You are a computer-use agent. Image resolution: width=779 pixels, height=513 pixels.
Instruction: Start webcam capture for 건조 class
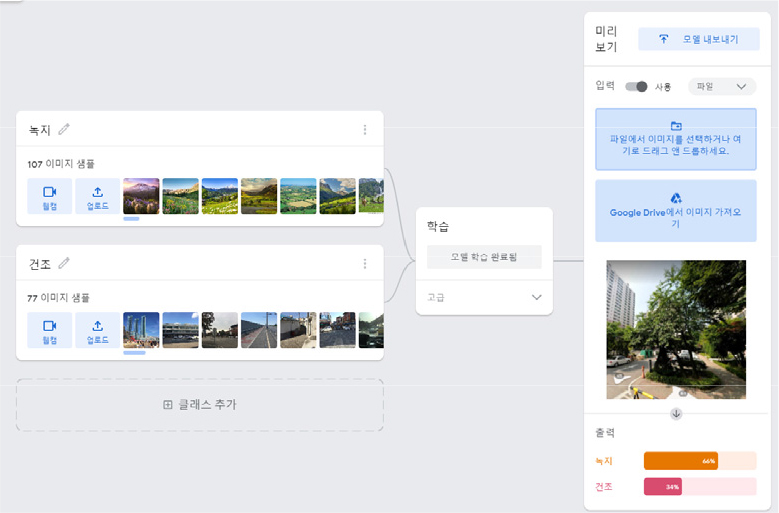(50, 330)
